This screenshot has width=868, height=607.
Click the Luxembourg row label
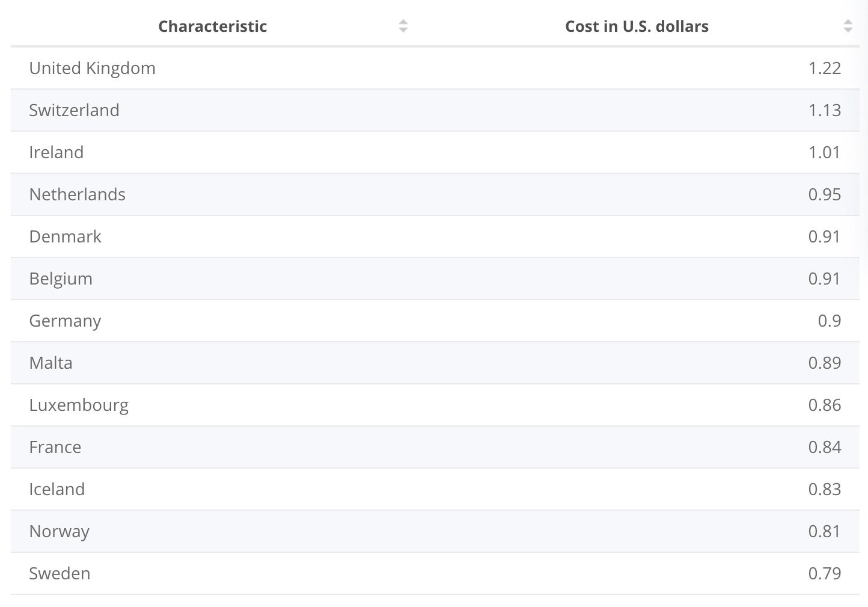tap(79, 405)
